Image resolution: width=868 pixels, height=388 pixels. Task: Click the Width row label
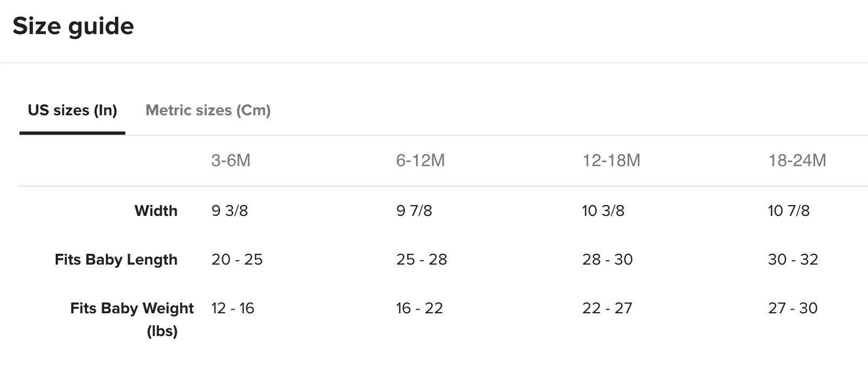[x=156, y=211]
